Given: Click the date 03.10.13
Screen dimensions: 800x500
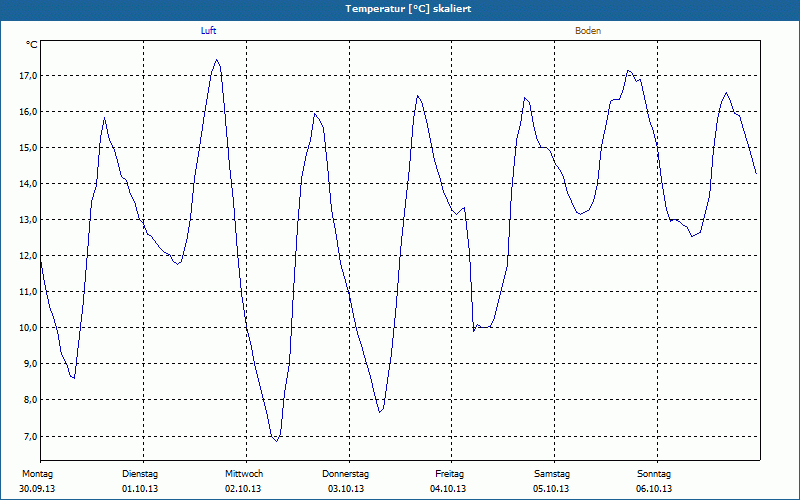Looking at the screenshot, I should click(346, 489).
